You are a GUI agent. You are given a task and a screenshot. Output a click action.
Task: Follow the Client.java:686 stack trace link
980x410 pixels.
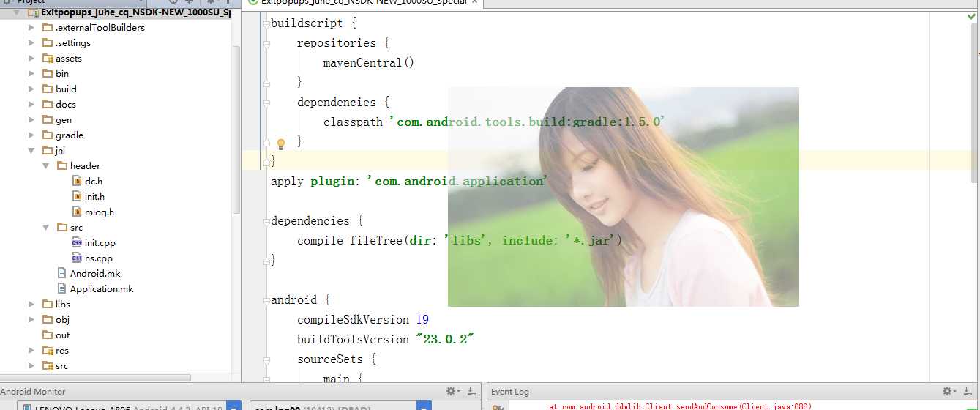[x=775, y=406]
